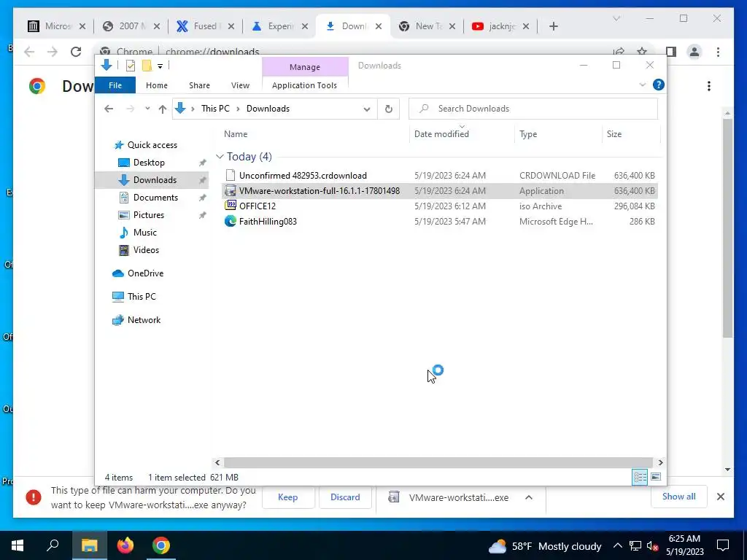
Task: Click Show all downloads in Chrome
Action: [679, 497]
